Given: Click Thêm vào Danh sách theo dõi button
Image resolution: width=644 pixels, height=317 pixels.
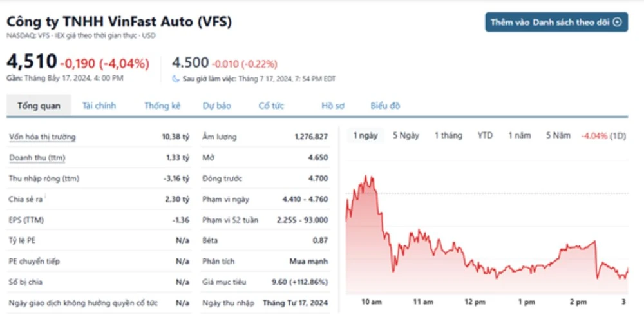Looking at the screenshot, I should (556, 22).
